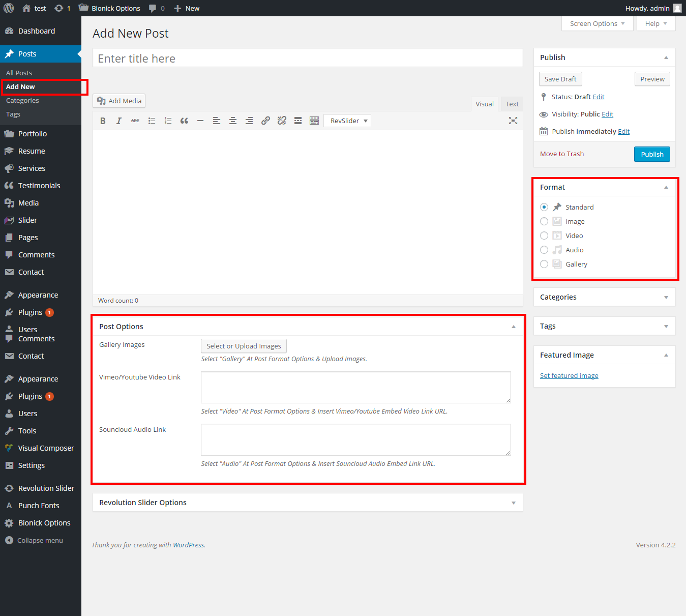The image size is (686, 616).
Task: Click the Bold formatting icon
Action: pos(103,121)
